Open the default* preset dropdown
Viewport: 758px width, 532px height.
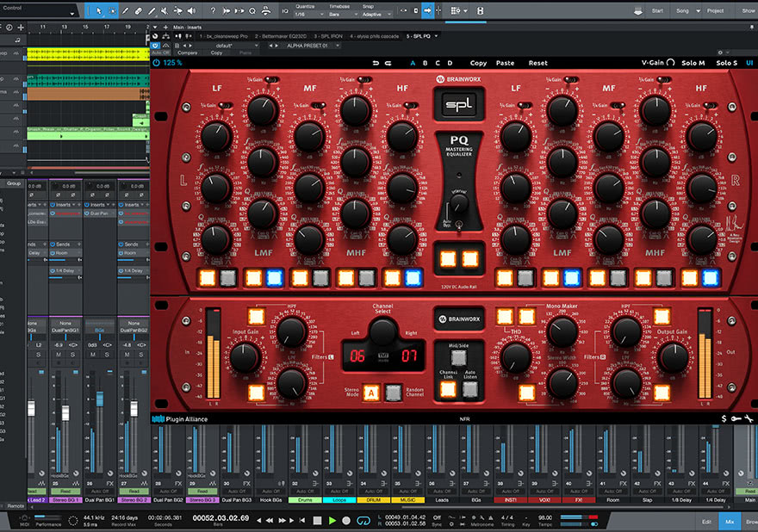tap(227, 46)
